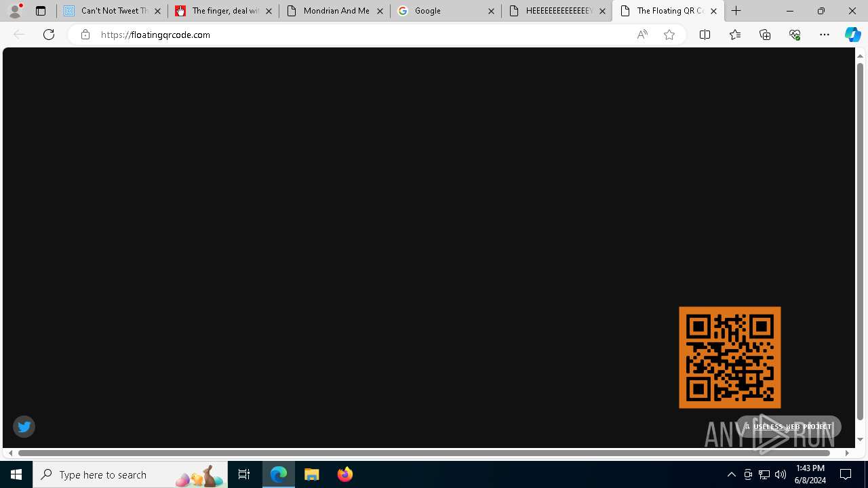Close the Google tab
This screenshot has height=488, width=868.
(x=491, y=11)
